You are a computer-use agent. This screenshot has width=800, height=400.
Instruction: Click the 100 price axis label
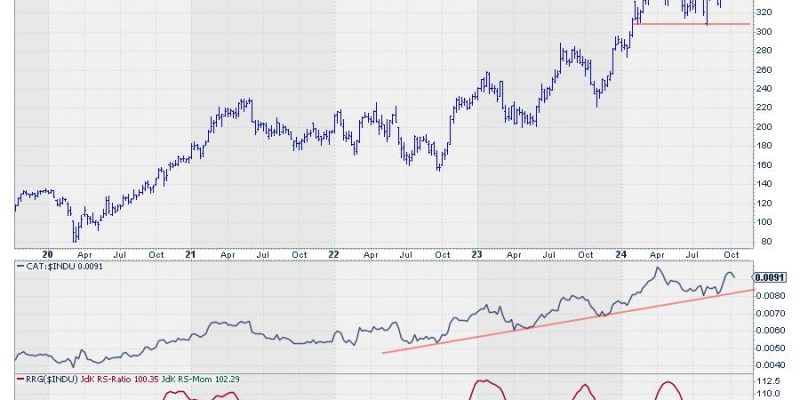pos(765,222)
